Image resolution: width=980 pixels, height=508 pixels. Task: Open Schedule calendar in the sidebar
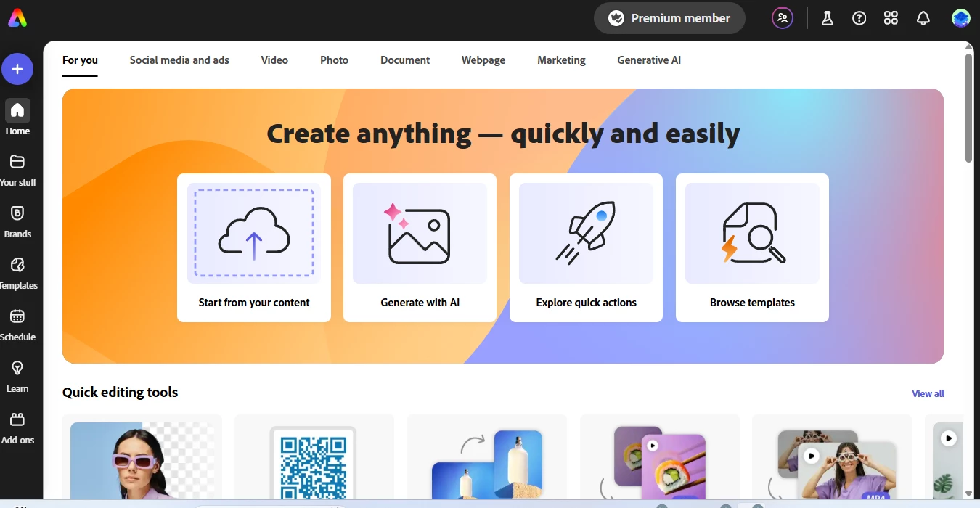coord(17,324)
